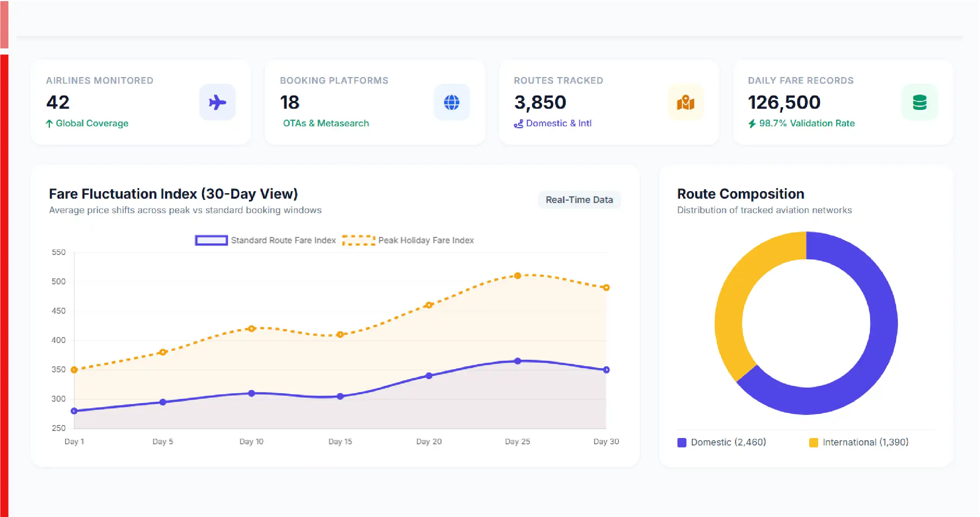
Task: Click the Real-Time Data badge
Action: [x=579, y=200]
